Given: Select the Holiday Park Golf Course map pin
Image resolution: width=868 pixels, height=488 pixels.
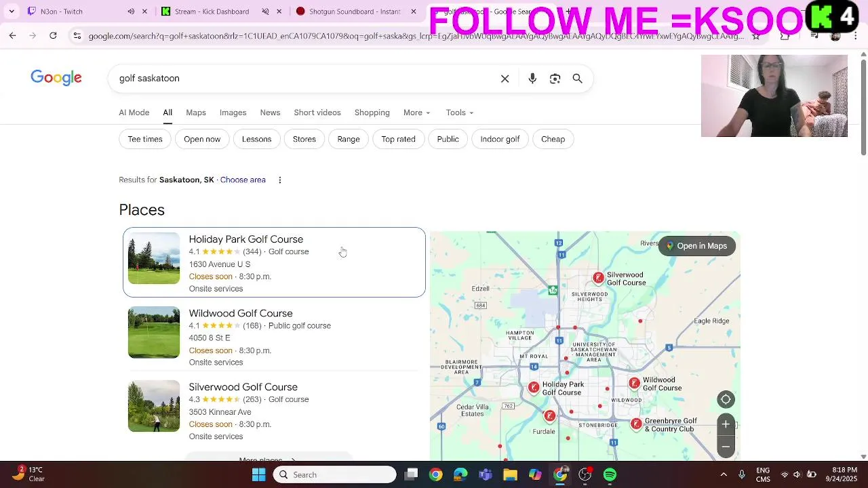Looking at the screenshot, I should (x=534, y=387).
